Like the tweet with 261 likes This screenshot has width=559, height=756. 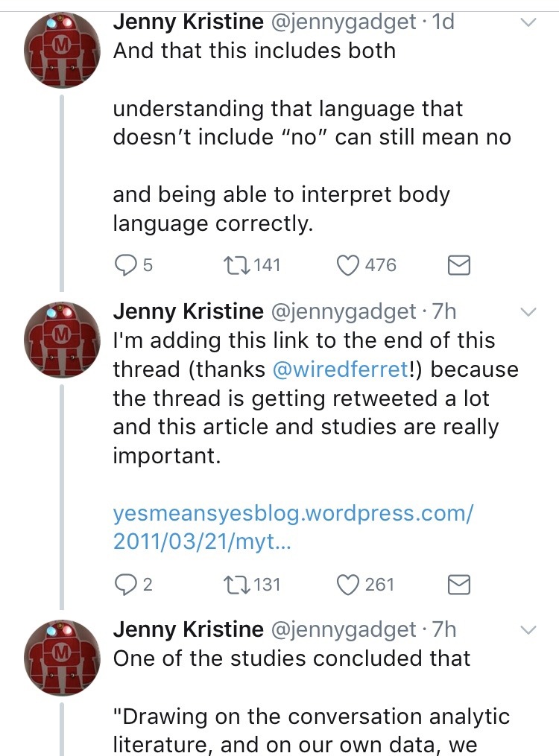349,585
